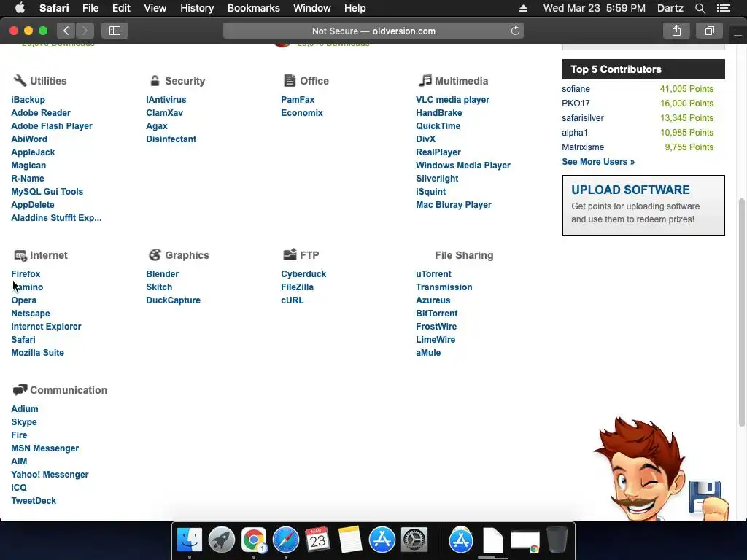Open the Windows Media Player link
Screen dimensions: 747x560
(x=463, y=166)
